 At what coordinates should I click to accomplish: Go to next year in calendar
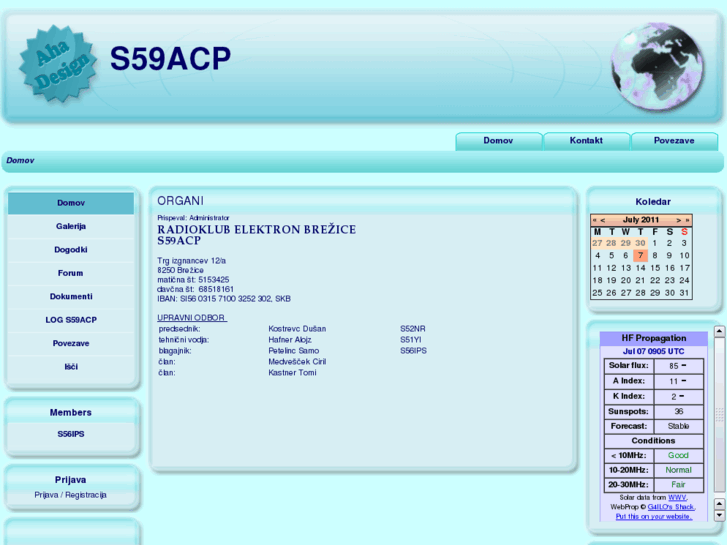tap(687, 220)
